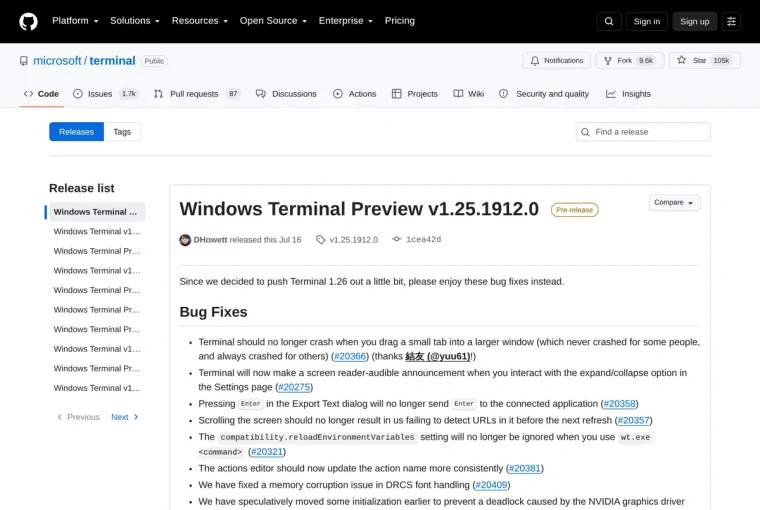Click the tag icon beside v1.25.1912.0
The image size is (760, 510).
(x=320, y=239)
